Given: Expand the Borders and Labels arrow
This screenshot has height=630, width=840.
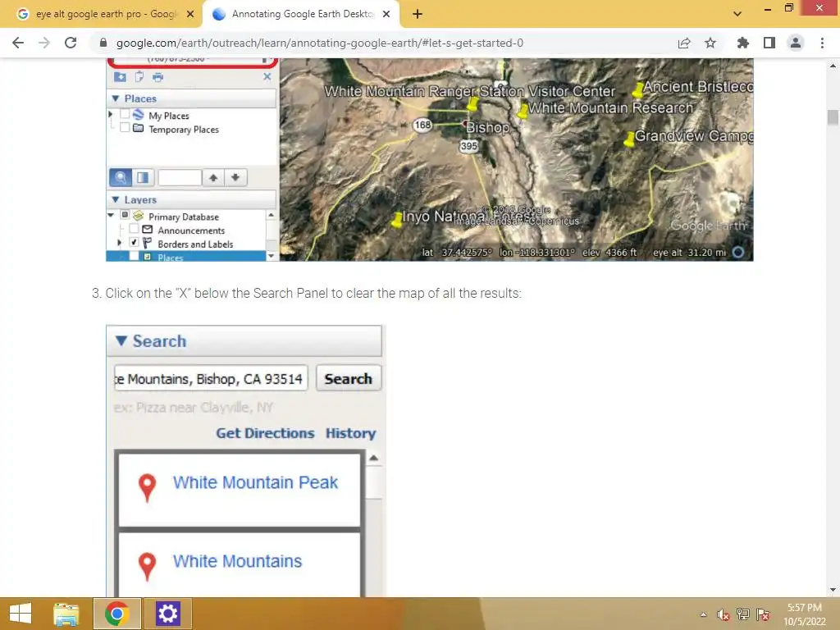Looking at the screenshot, I should (120, 243).
